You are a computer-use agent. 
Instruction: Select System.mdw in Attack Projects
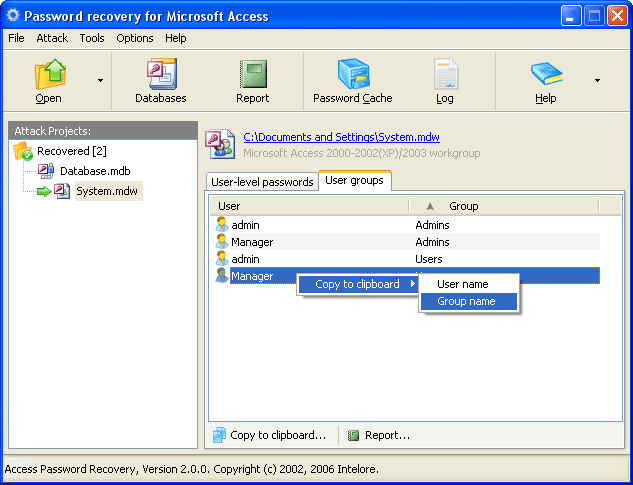coord(107,191)
